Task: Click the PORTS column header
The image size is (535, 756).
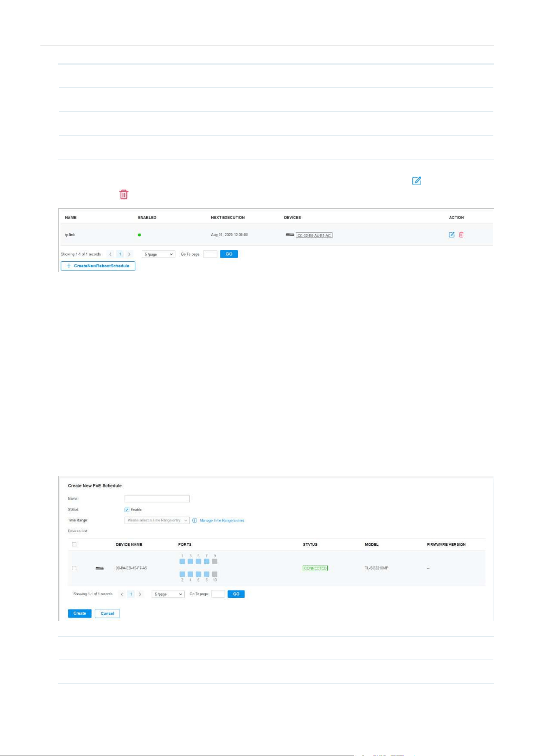Action: pos(185,544)
